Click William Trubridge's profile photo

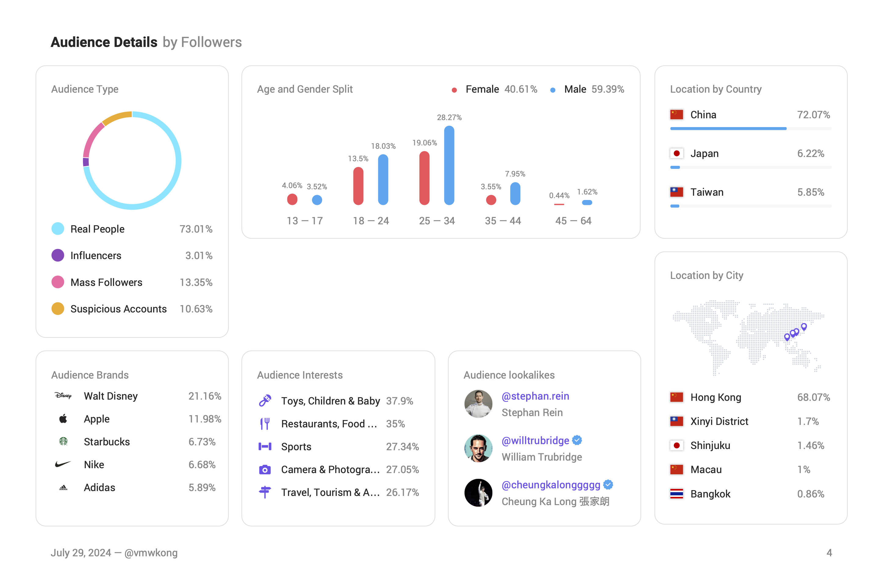pos(478,448)
